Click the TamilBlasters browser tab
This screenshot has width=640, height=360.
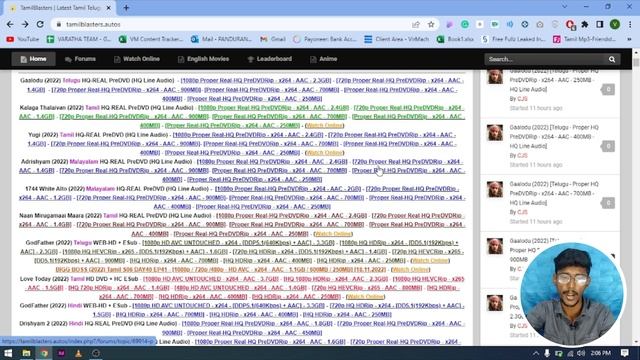click(x=59, y=8)
